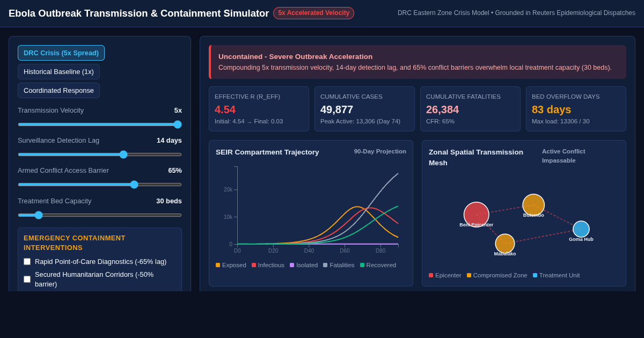This screenshot has height=338, width=644.
Task: Click the Beni Epicenter node
Action: click(x=477, y=214)
